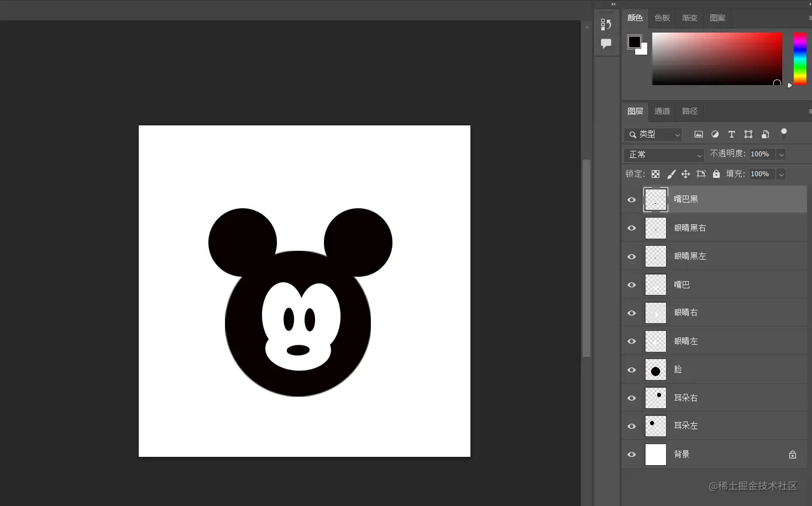Filter for type layers icon
812x506 pixels.
[731, 134]
